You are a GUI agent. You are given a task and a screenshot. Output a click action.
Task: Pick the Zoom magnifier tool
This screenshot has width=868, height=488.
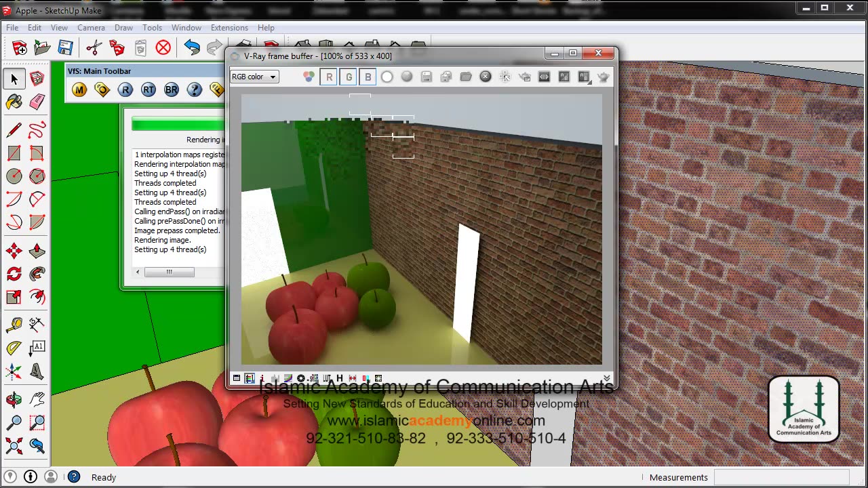click(14, 423)
